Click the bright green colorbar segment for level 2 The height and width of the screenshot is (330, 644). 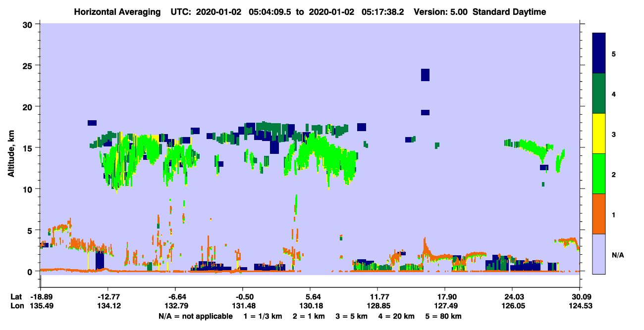pos(599,174)
